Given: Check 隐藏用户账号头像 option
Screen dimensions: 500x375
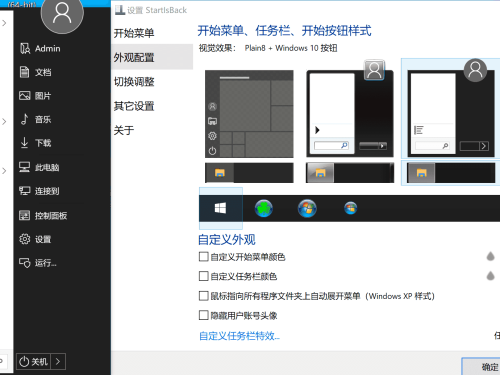Looking at the screenshot, I should (204, 315).
